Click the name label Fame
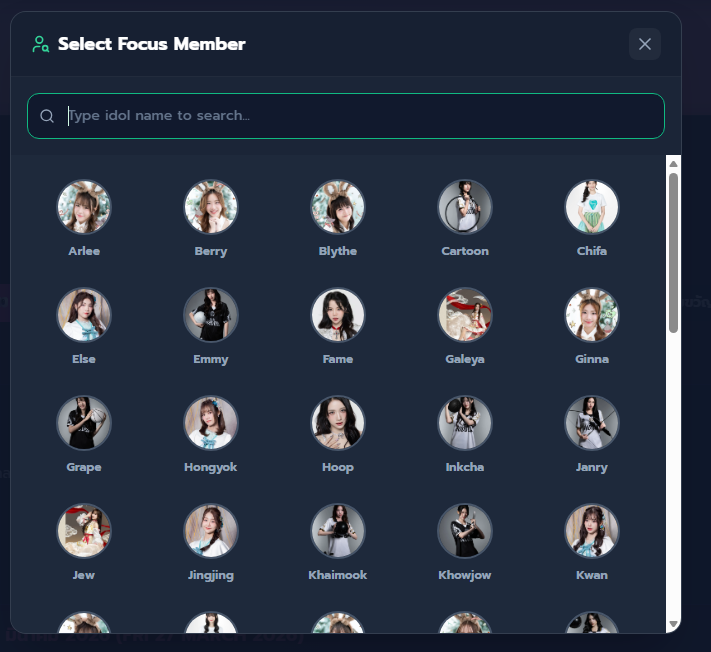 (x=338, y=359)
